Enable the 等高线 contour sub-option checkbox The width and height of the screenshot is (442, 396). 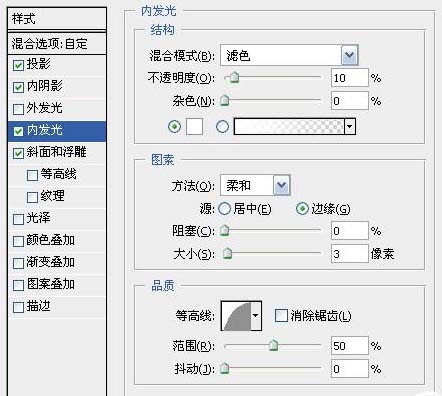(32, 175)
